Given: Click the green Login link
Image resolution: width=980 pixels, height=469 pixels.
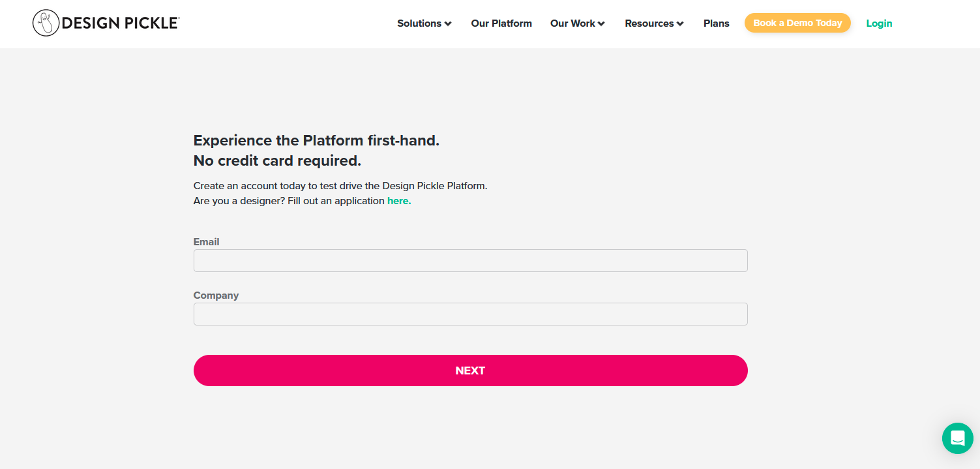Looking at the screenshot, I should click(879, 23).
